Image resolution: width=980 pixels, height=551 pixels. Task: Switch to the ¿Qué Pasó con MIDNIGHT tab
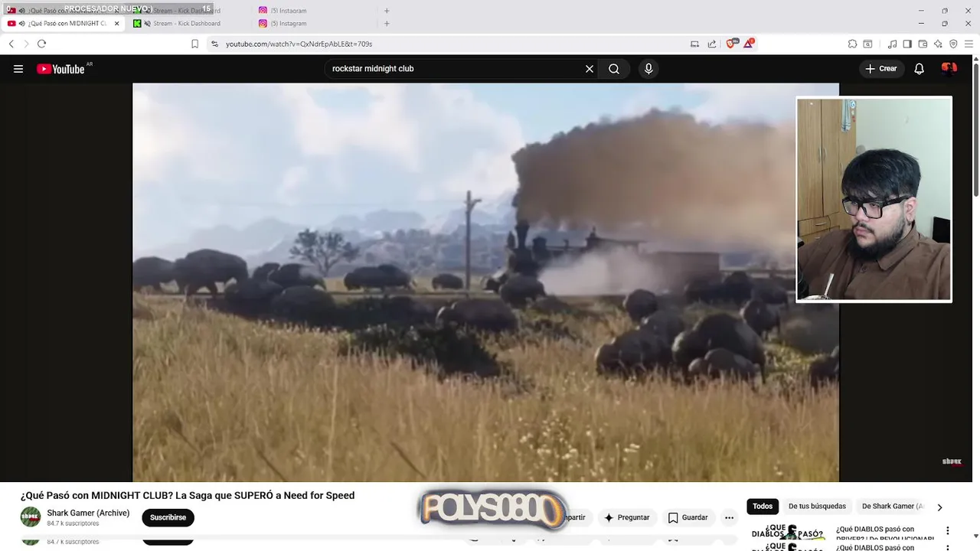tap(64, 24)
